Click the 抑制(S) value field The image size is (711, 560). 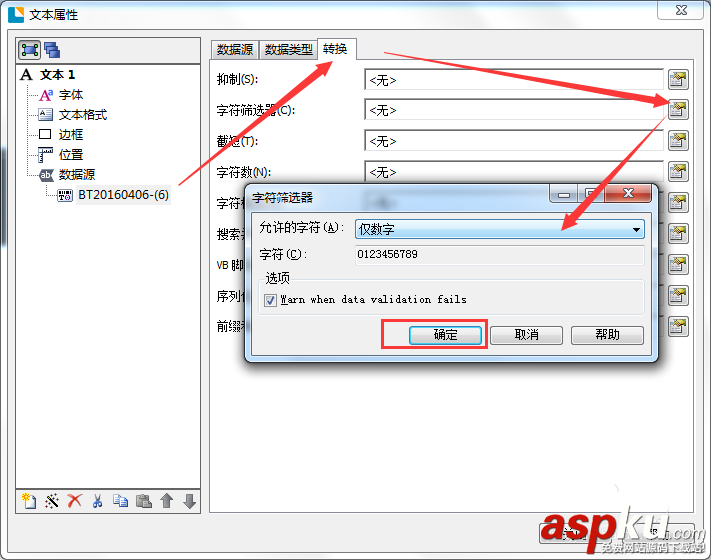(514, 80)
